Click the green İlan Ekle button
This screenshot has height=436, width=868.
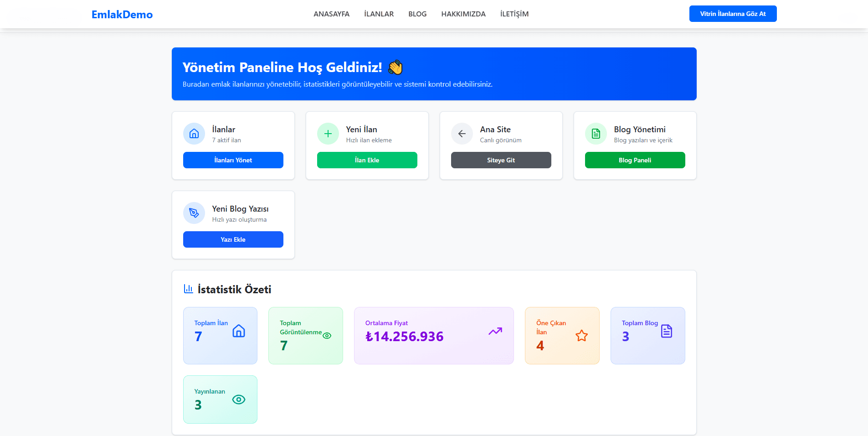(x=367, y=160)
